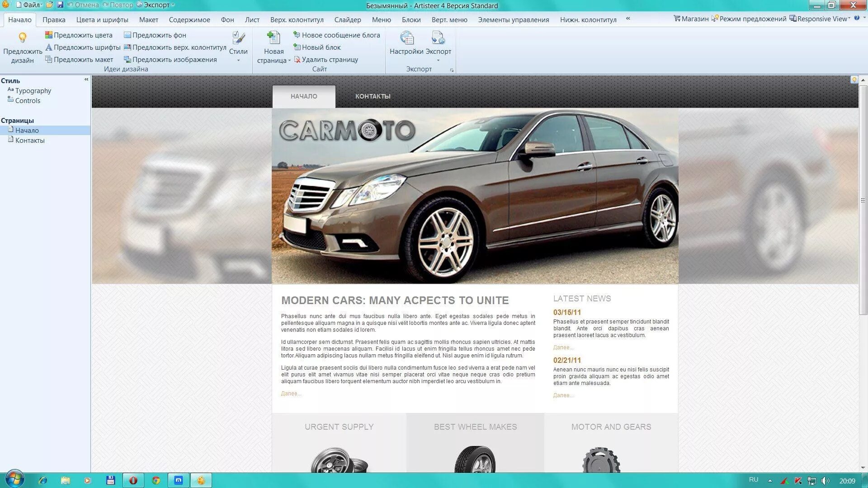
Task: Expand the Стили dropdown arrow
Action: (238, 61)
